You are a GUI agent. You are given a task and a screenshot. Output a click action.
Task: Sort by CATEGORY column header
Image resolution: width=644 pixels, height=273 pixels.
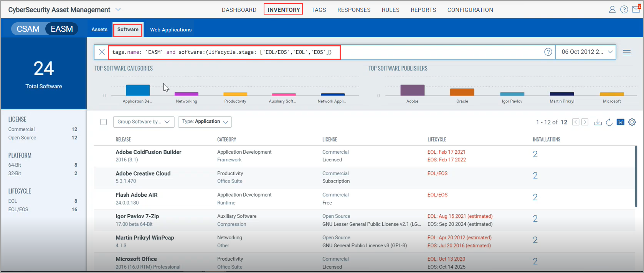(x=227, y=140)
